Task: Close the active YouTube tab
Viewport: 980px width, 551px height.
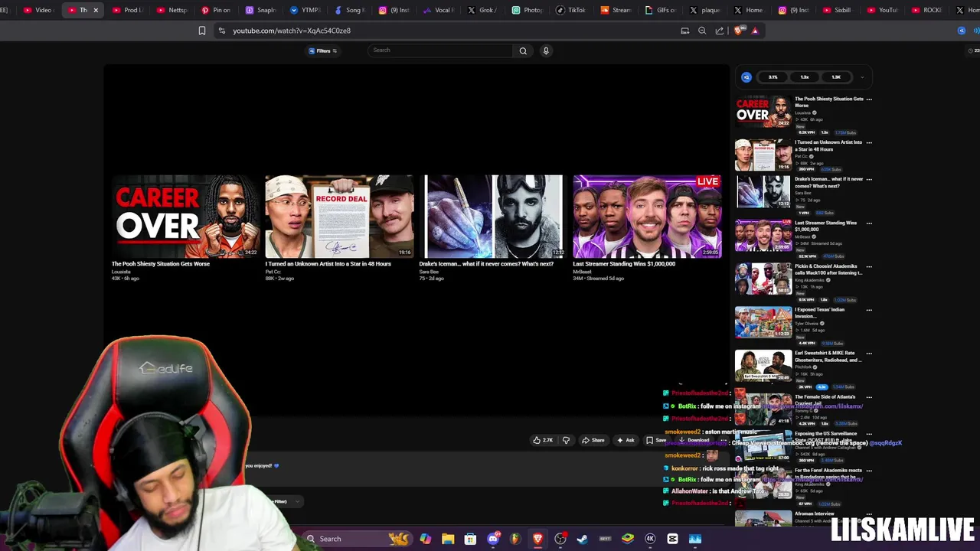Action: coord(96,10)
